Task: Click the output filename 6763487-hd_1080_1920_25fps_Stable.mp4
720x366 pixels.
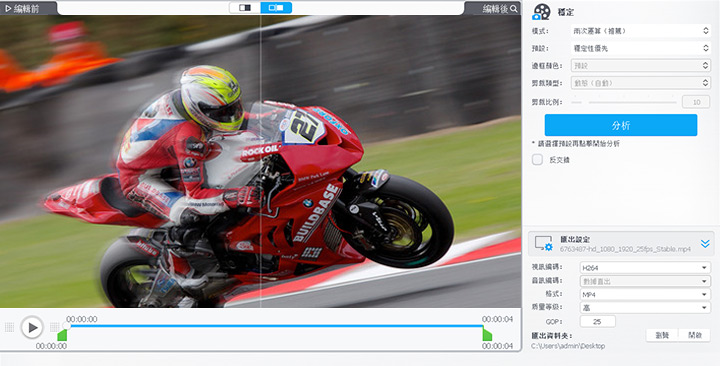Action: click(x=625, y=249)
